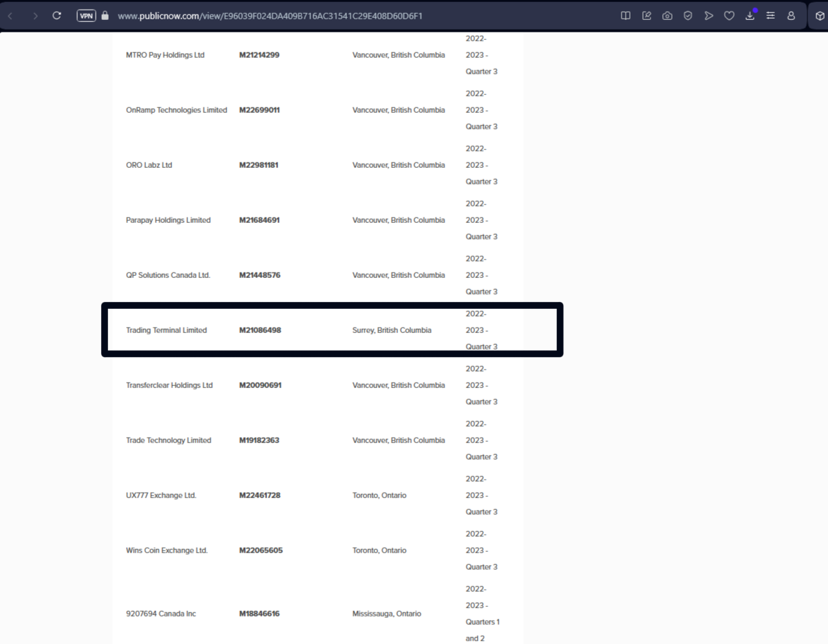Open reader mode book icon

click(626, 15)
